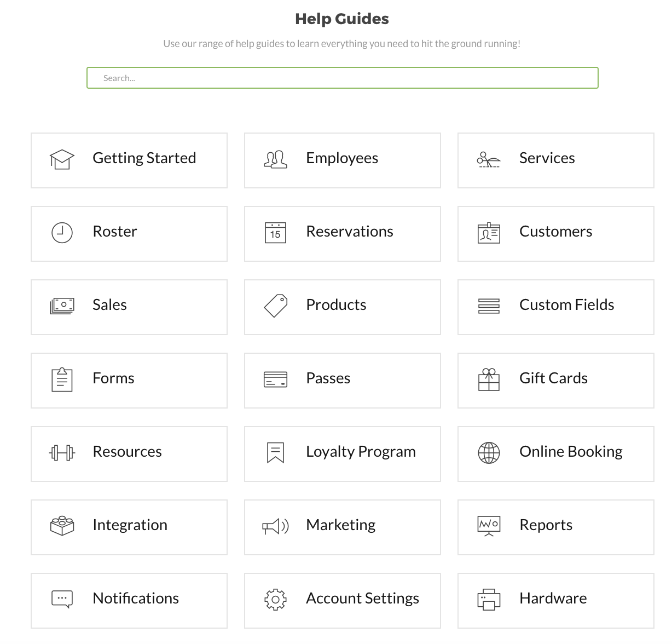The image size is (672, 644).
Task: Open the "Loyalty Program" label link
Action: pyautogui.click(x=361, y=451)
